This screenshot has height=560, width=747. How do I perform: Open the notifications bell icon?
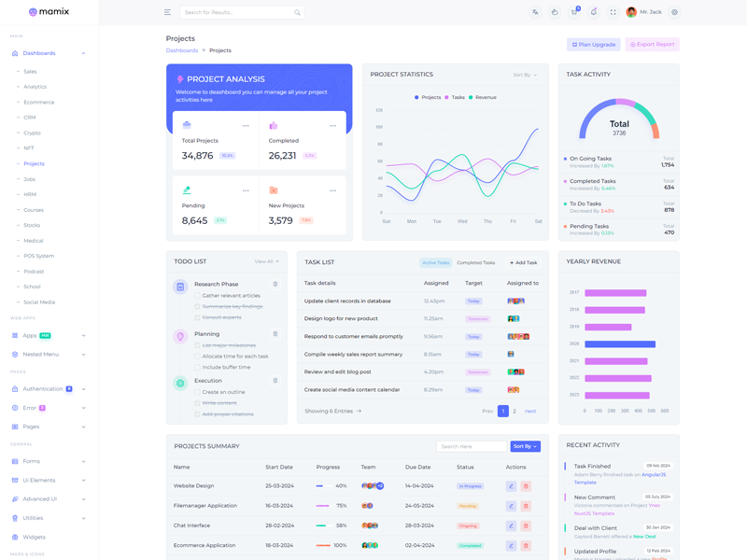point(593,12)
